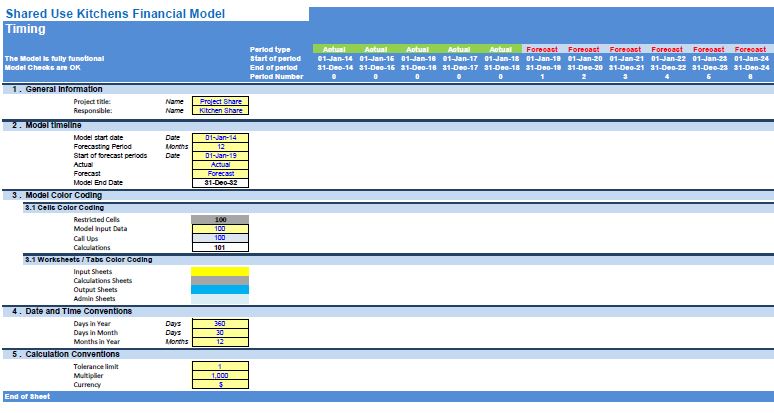Select the Forecasting Period months input cell
The image size is (774, 413).
[220, 147]
